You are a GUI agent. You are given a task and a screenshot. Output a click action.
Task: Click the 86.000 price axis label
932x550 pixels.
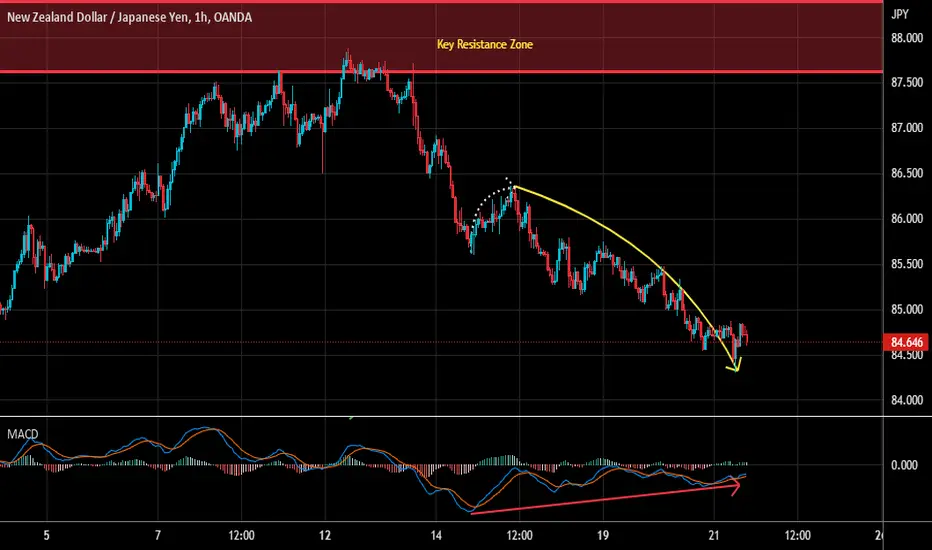906,219
